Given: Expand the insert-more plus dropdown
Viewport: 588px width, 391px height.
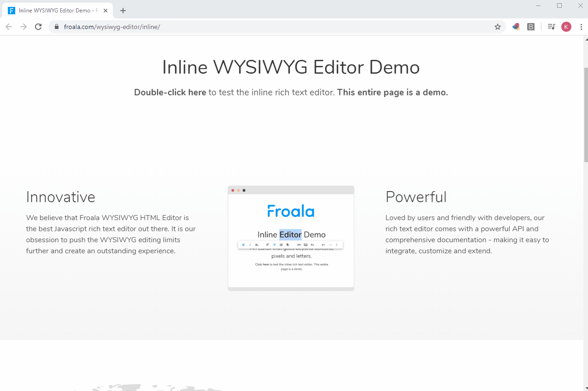Looking at the screenshot, I should tap(313, 245).
